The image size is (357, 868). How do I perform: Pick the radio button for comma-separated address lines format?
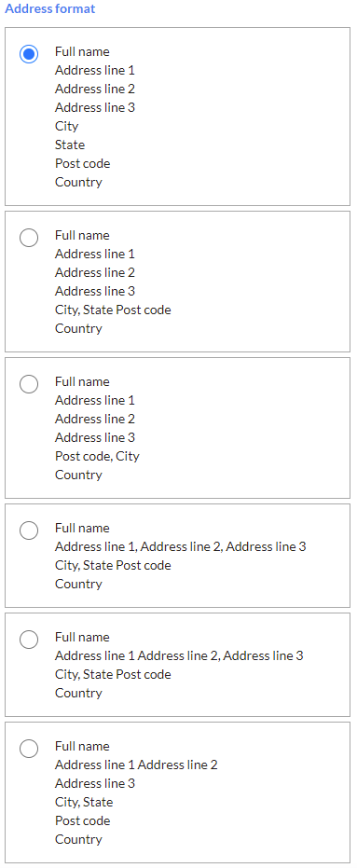pyautogui.click(x=29, y=530)
